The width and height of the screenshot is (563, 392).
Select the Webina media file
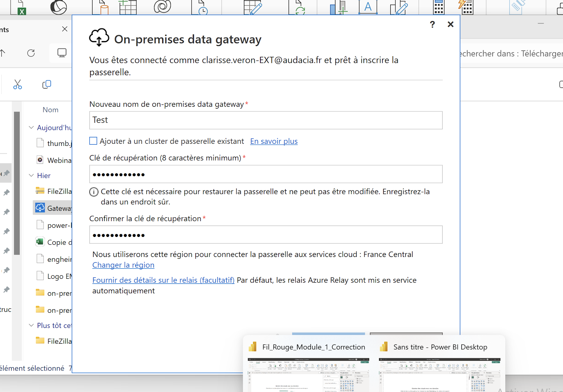(x=54, y=160)
